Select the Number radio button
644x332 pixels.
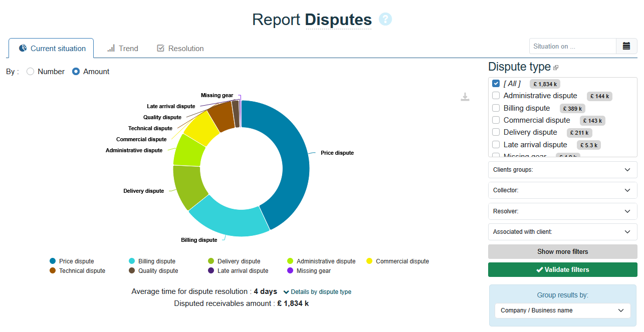(31, 72)
